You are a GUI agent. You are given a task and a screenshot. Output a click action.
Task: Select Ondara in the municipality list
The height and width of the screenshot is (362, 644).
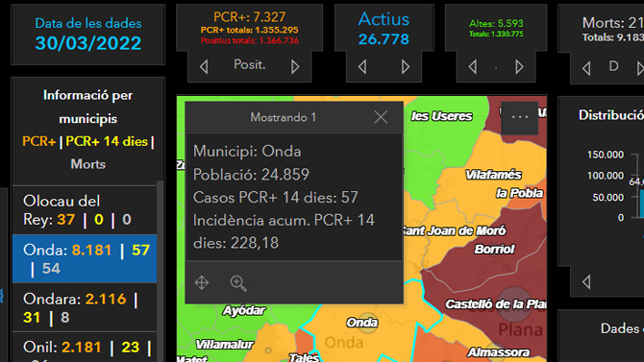tap(85, 308)
